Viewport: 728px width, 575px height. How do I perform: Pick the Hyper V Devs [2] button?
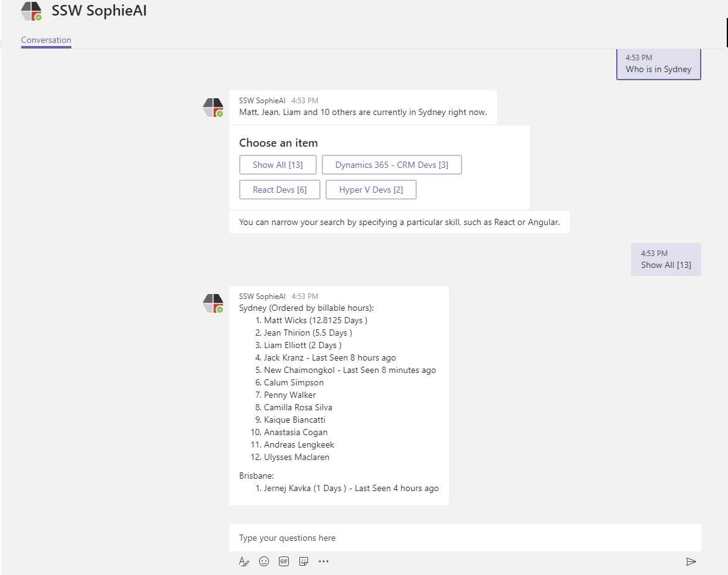click(371, 190)
